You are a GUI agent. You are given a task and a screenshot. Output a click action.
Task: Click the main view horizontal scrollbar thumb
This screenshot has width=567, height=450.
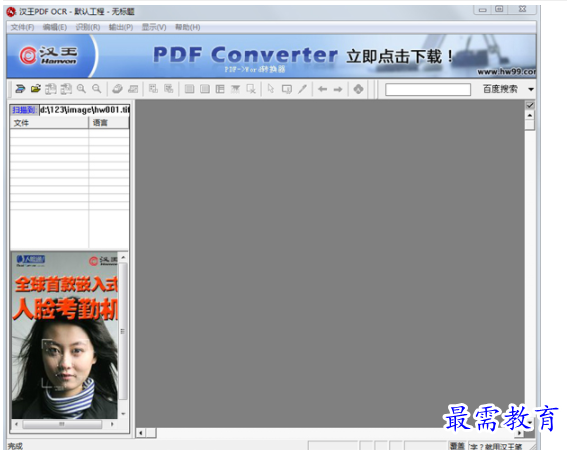click(x=151, y=433)
